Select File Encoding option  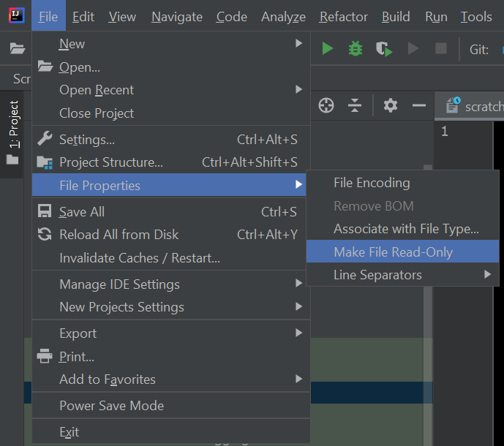[x=372, y=183]
